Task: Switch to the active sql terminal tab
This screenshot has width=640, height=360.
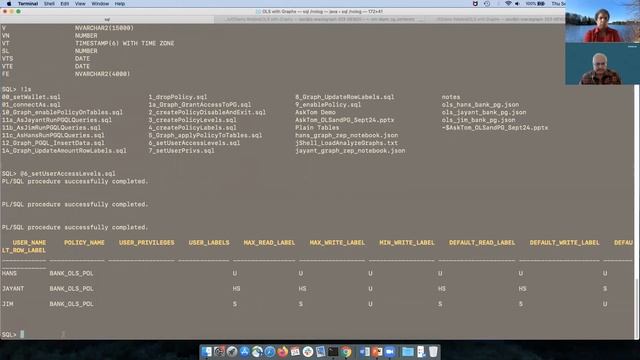Action: pos(107,19)
